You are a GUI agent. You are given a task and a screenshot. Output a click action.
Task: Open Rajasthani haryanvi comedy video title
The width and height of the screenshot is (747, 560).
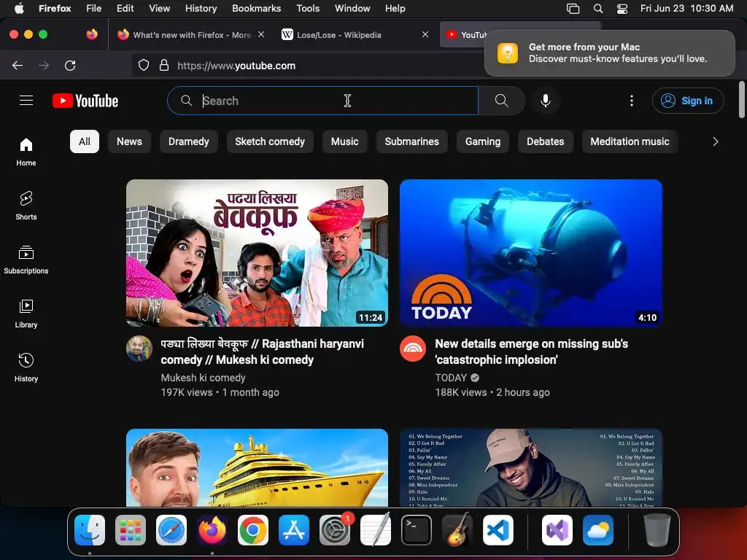point(263,351)
